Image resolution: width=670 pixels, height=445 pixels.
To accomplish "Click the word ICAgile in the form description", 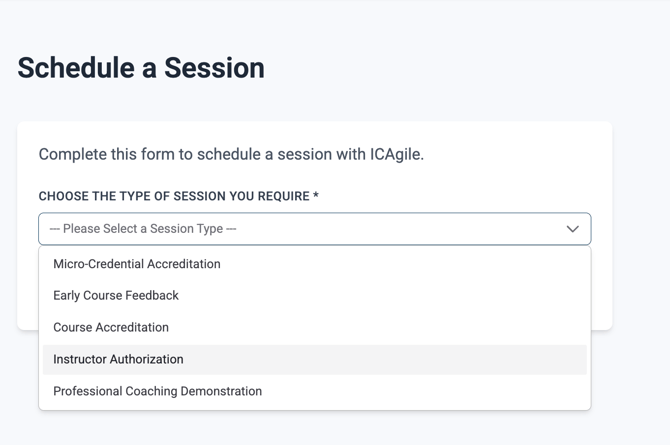I will [x=395, y=154].
